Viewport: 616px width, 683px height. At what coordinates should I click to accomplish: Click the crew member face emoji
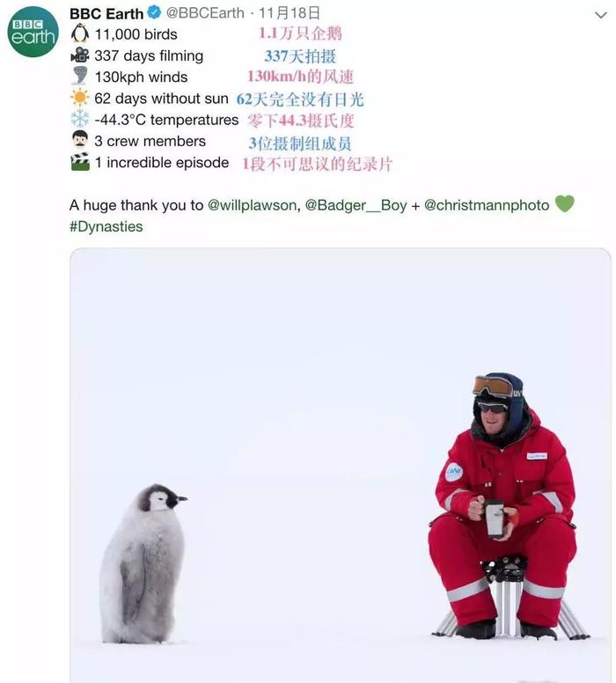(x=80, y=139)
